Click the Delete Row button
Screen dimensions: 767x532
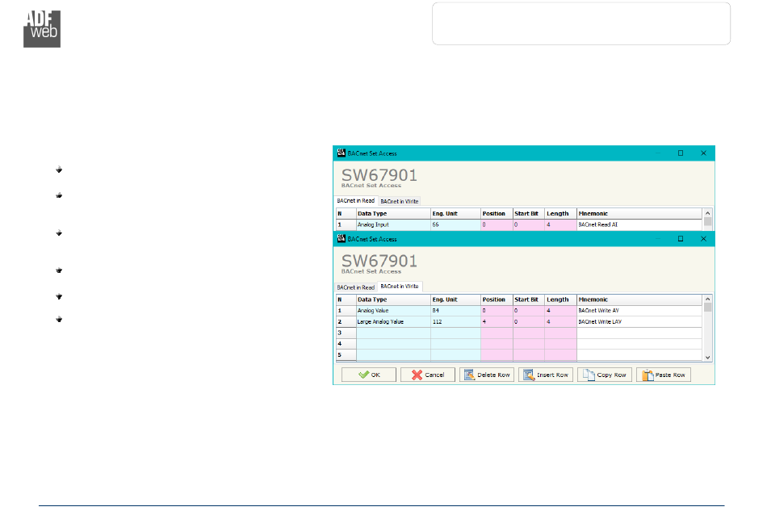pos(487,375)
